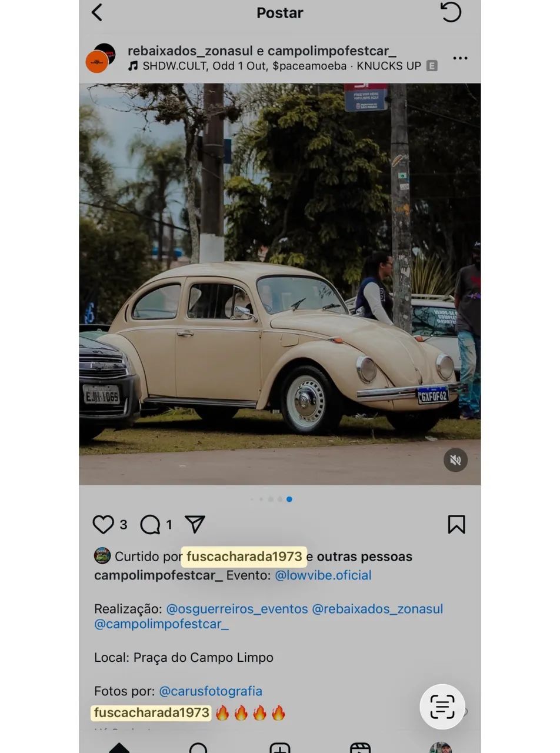Open comments with the speech bubble icon
The width and height of the screenshot is (560, 753).
(150, 524)
